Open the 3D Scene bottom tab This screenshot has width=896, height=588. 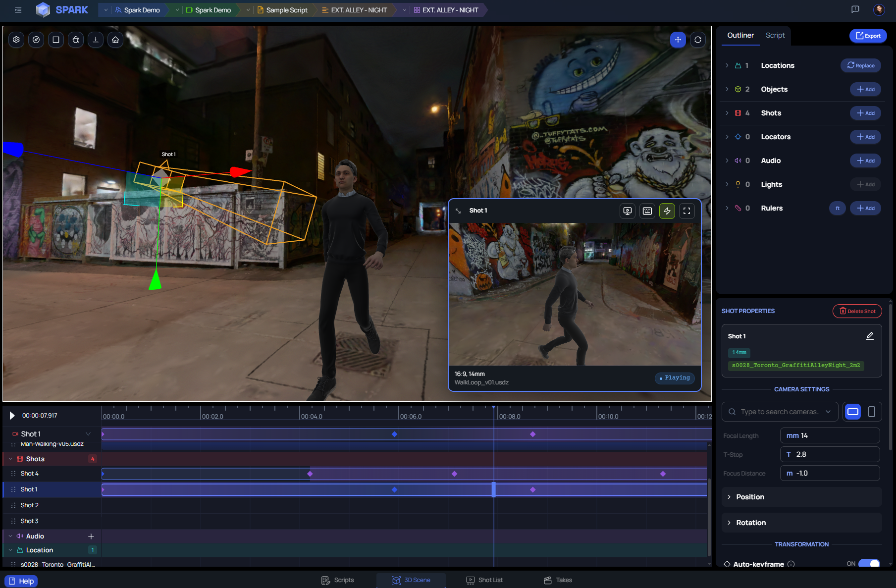tap(411, 580)
